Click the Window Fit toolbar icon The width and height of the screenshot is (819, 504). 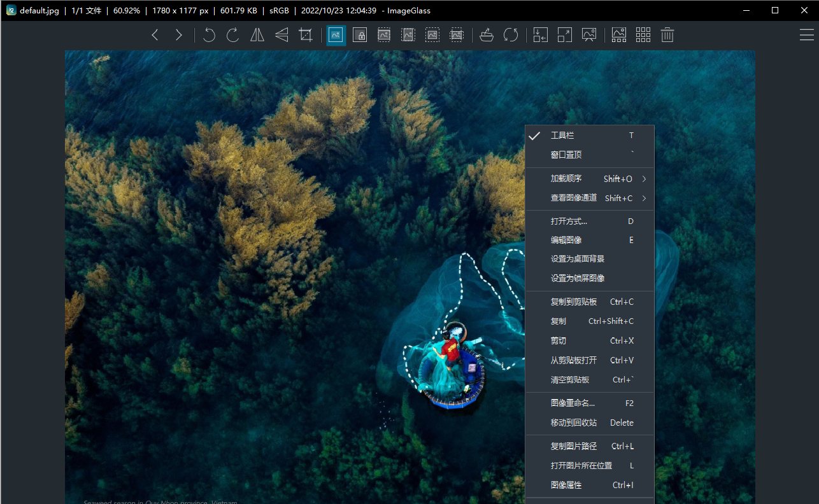[541, 35]
